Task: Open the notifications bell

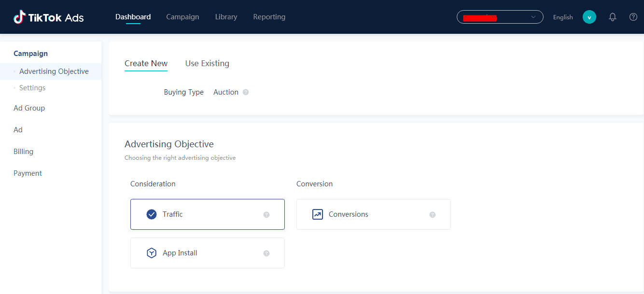Action: (613, 17)
